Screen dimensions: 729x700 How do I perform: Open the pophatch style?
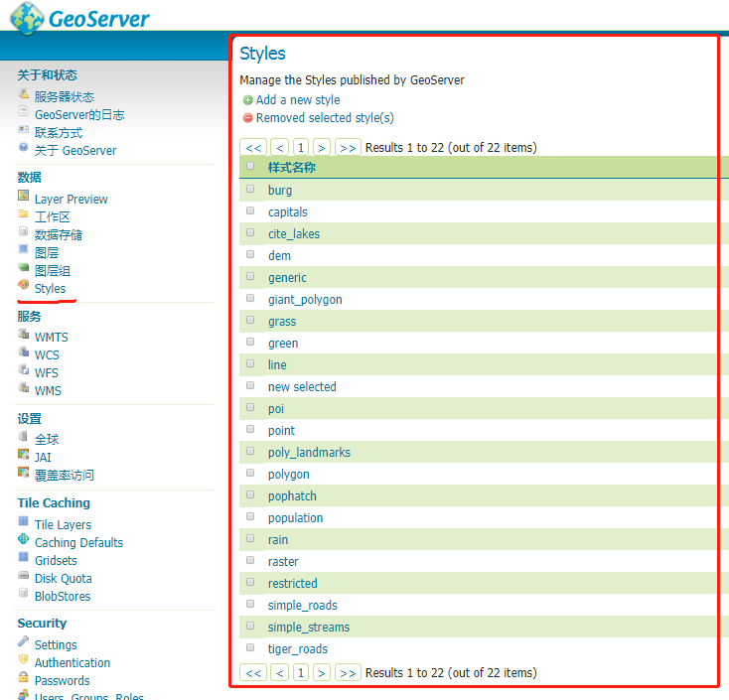(x=292, y=496)
